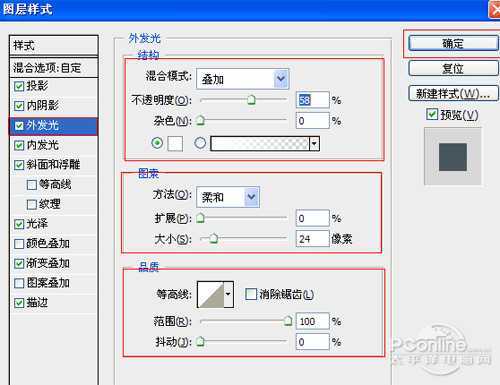This screenshot has width=500, height=385.
Task: Enable the 颜色叠加 checkbox
Action: point(19,244)
